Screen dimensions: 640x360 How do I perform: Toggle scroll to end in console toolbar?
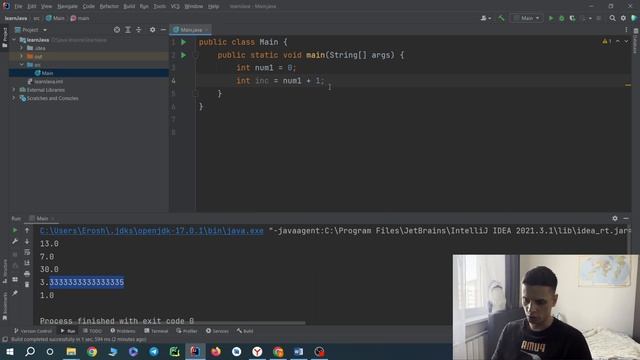click(27, 262)
